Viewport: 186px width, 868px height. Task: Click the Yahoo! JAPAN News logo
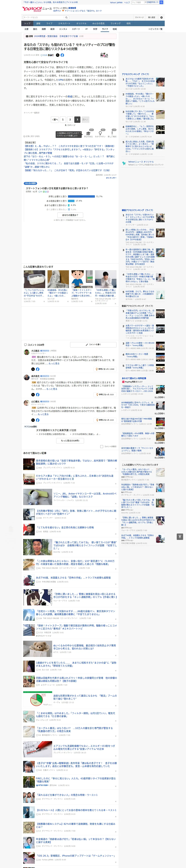[37, 9]
